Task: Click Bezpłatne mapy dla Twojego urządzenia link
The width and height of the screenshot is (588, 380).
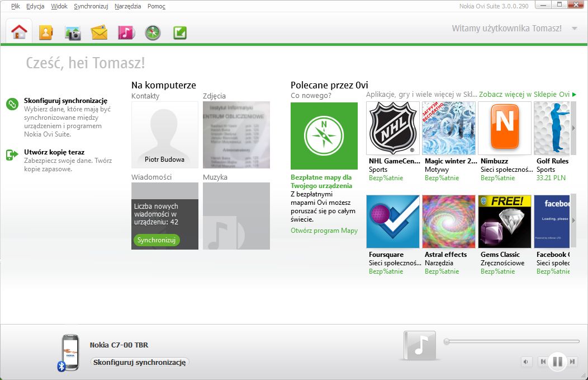Action: pos(321,181)
